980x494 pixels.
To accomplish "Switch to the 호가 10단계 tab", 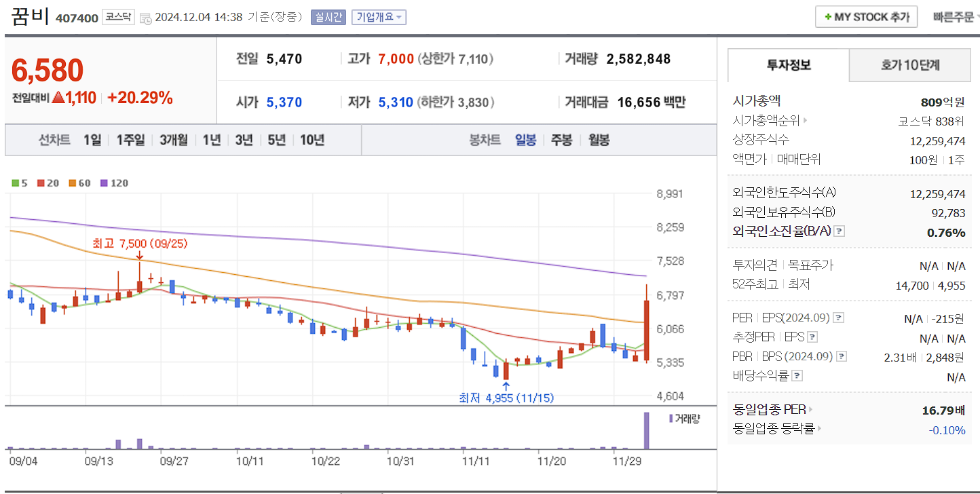I will pyautogui.click(x=909, y=65).
